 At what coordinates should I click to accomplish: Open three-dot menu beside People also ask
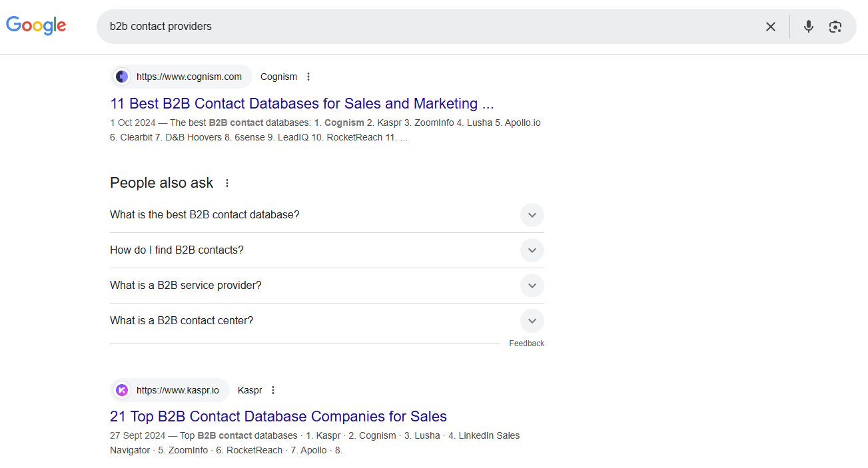[227, 183]
